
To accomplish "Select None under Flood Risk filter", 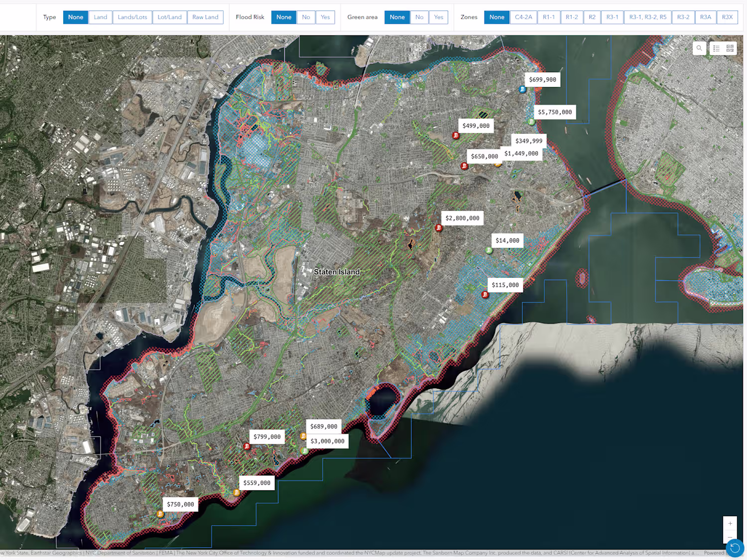I will pos(284,17).
